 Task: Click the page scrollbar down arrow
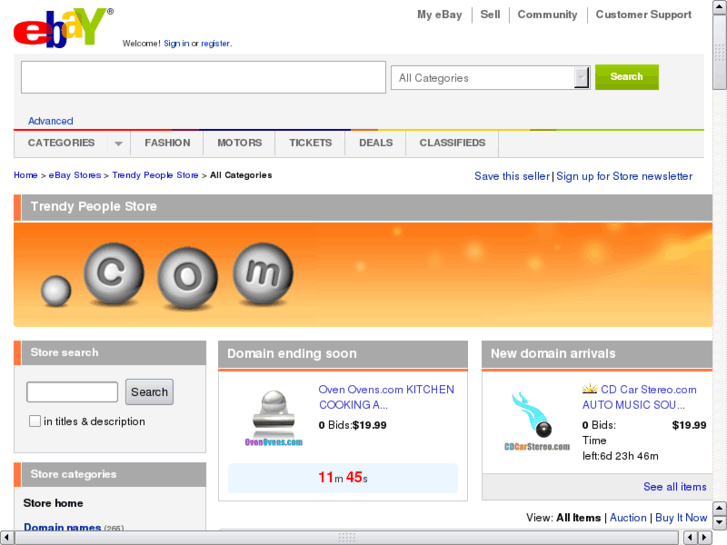coord(720,523)
